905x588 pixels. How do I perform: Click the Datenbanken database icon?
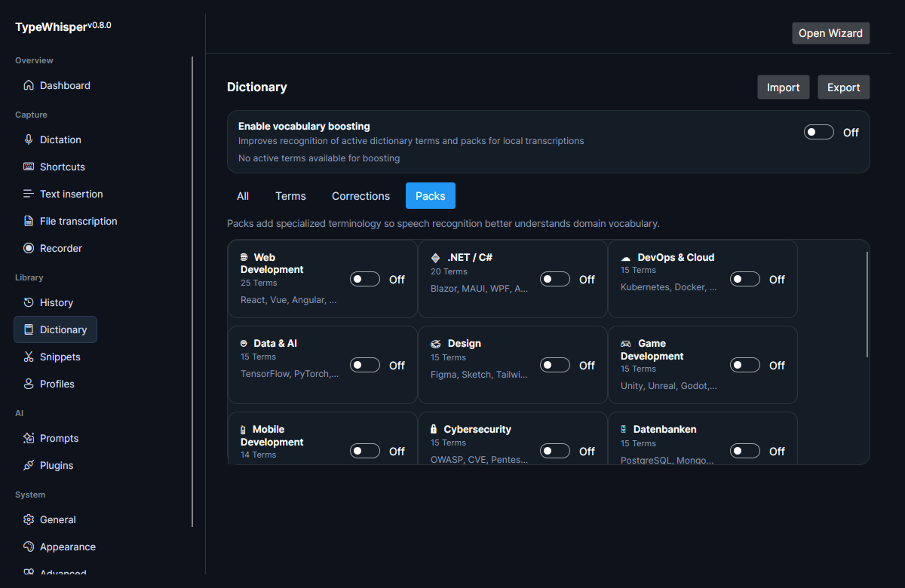624,430
